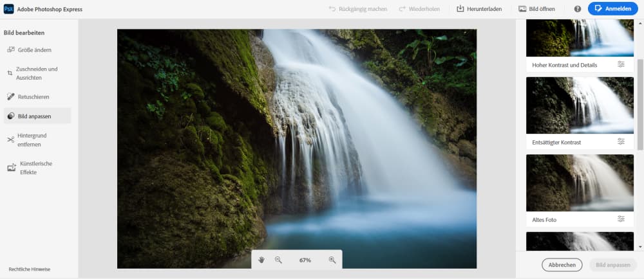Click the presets panel scrollbar thumb
The height and width of the screenshot is (279, 644).
pos(640,104)
